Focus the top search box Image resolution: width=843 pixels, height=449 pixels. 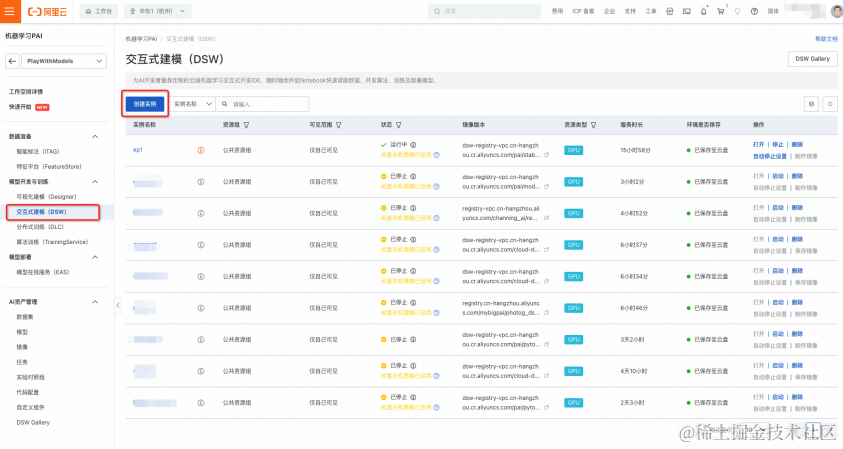tap(484, 11)
